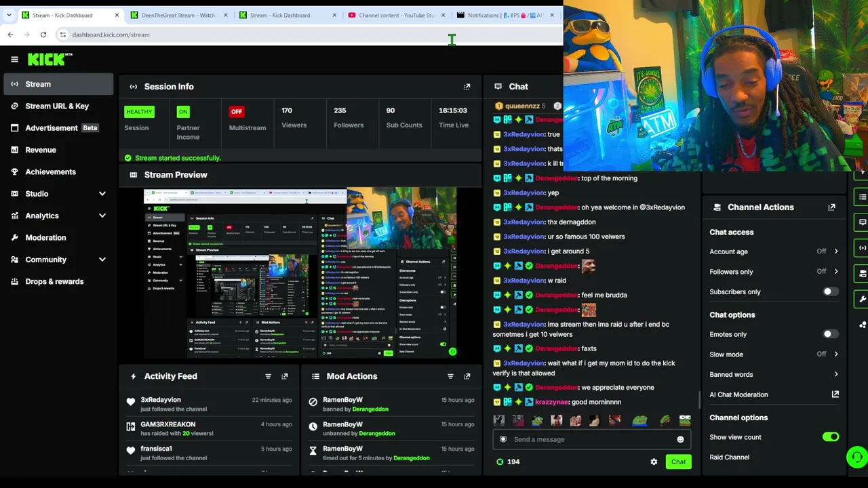
Task: Click the chat bubble icon in right rail
Action: click(x=863, y=222)
